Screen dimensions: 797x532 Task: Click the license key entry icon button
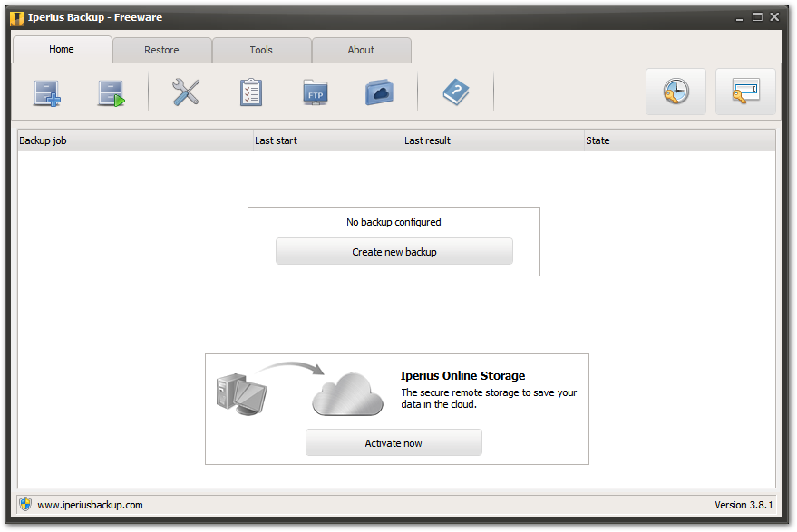click(745, 92)
